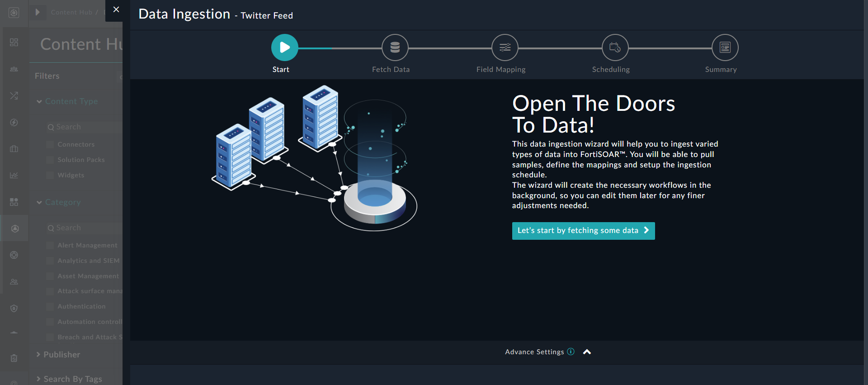Tick the Alert Management category checkbox
Screen dimensions: 868x385
click(50, 245)
